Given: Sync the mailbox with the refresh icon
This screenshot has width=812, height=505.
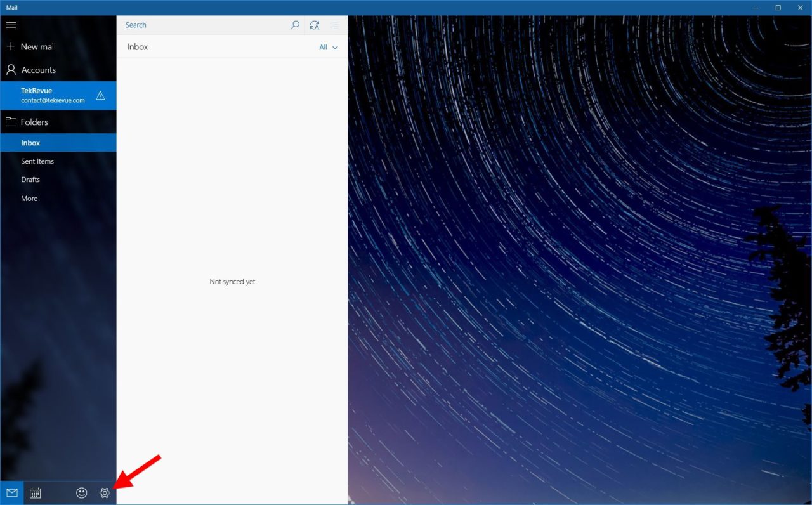Looking at the screenshot, I should click(315, 25).
